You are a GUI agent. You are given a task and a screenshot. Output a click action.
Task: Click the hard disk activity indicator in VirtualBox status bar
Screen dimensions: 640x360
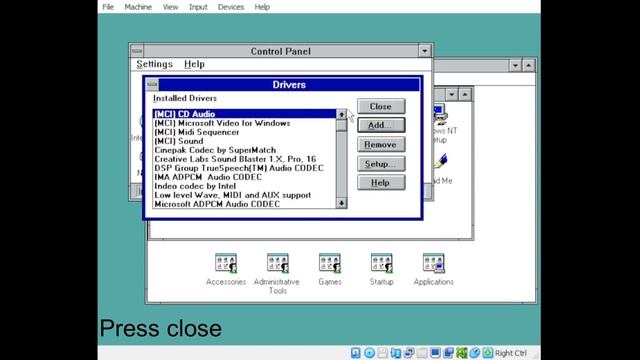pyautogui.click(x=356, y=353)
